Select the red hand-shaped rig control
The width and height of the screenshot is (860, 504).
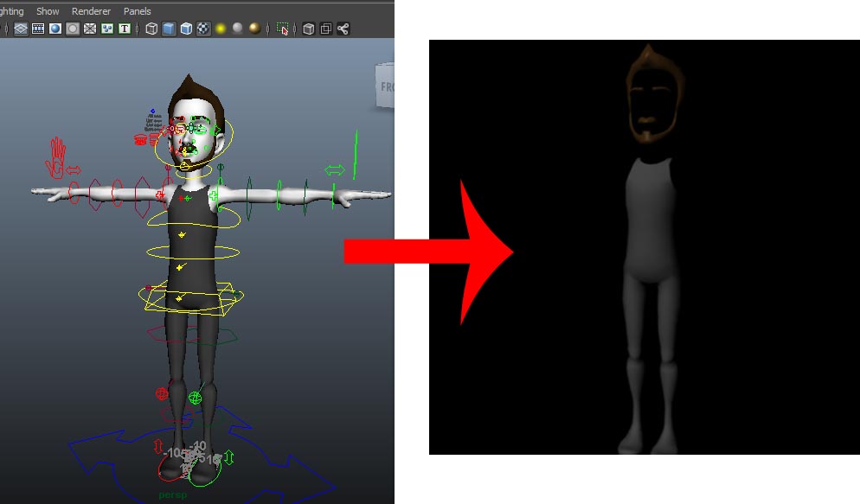(56, 158)
